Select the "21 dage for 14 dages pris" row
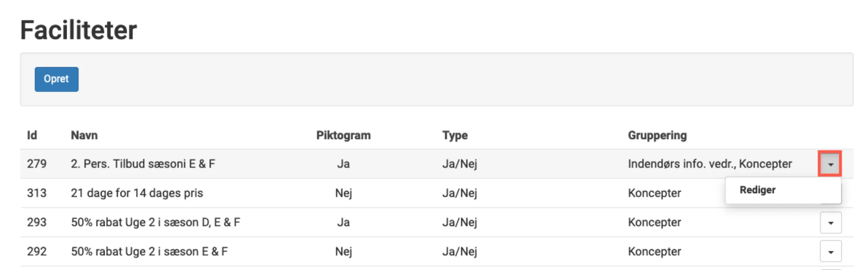868x270 pixels. click(x=137, y=193)
